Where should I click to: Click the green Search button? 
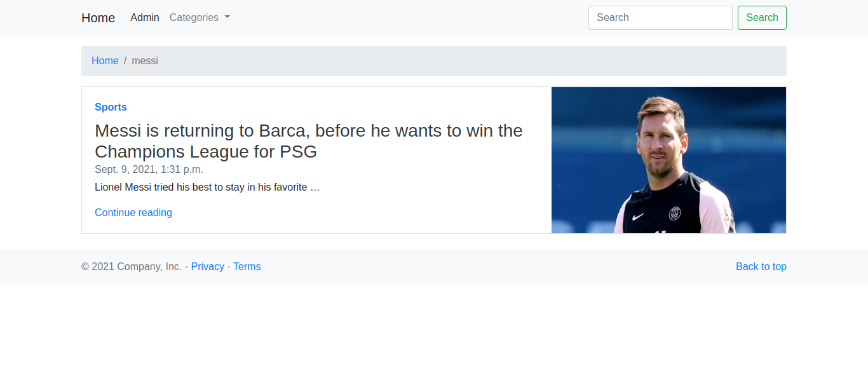(762, 18)
